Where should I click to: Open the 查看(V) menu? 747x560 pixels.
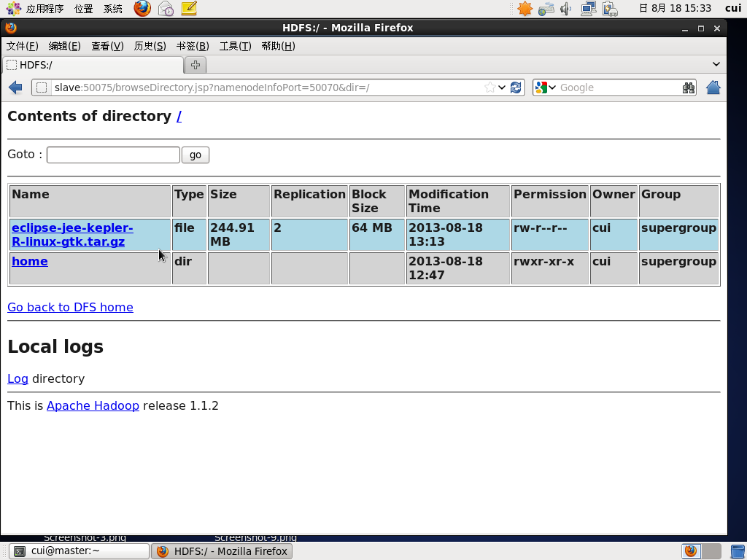(x=107, y=46)
